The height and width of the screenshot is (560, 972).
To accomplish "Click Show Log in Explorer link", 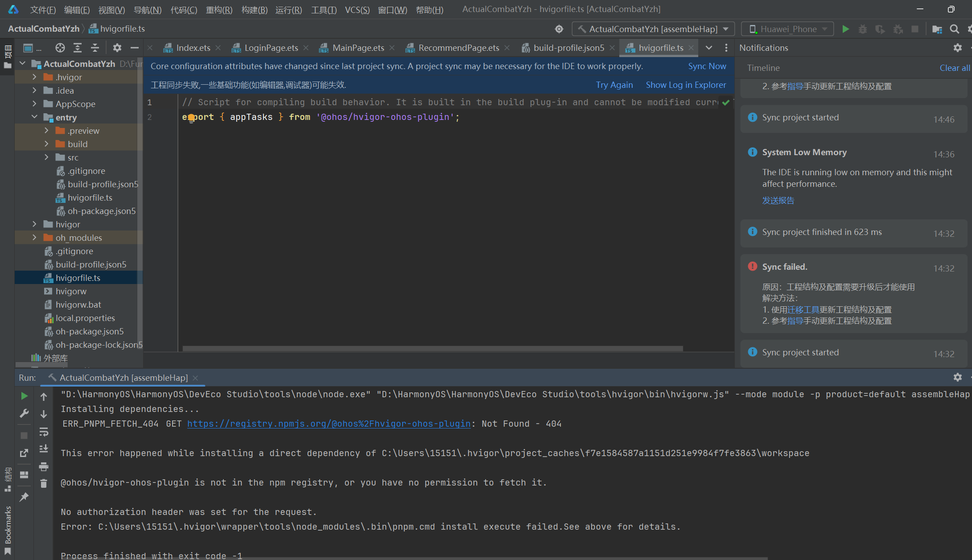I will (686, 85).
